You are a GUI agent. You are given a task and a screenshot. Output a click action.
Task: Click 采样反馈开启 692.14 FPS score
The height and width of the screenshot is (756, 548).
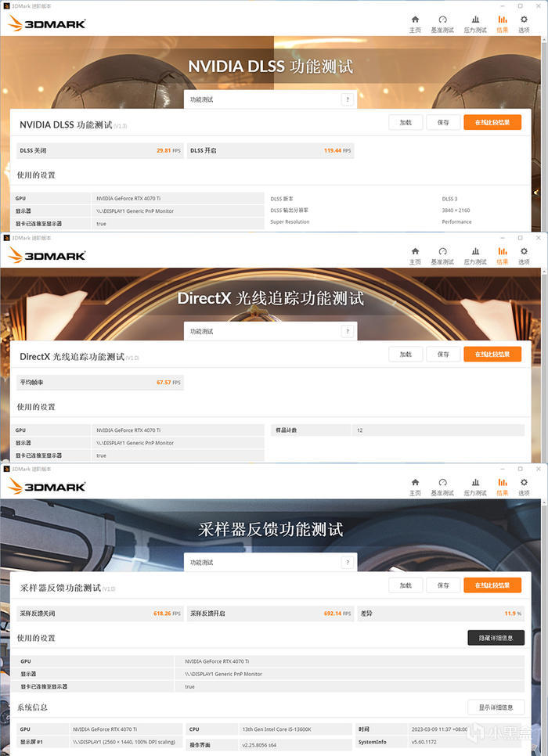click(270, 614)
